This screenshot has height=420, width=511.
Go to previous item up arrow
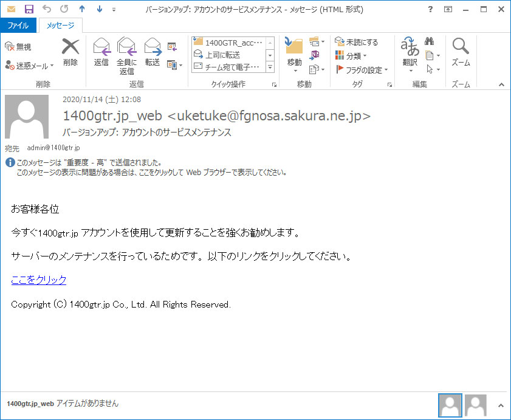click(x=82, y=9)
